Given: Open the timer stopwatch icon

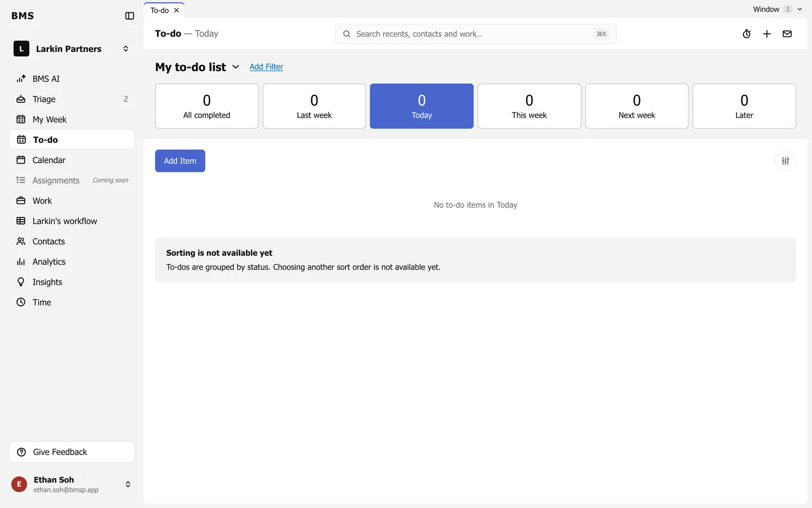Looking at the screenshot, I should 747,34.
